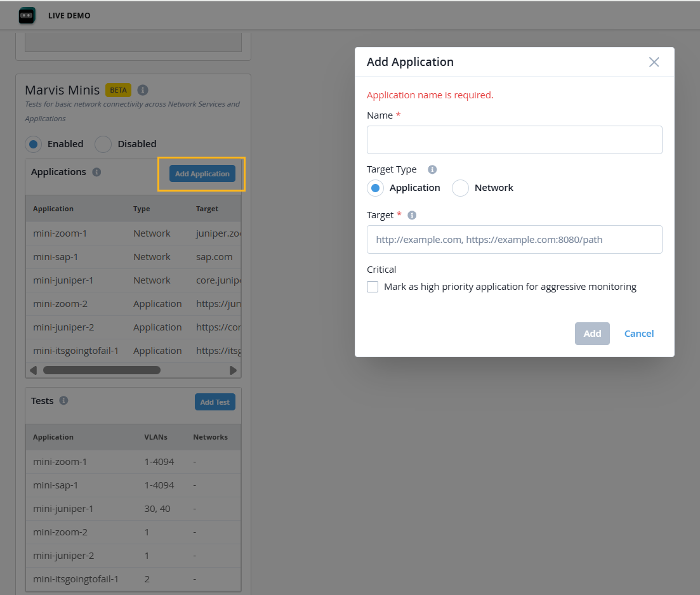Select the Disabled radio for Marvis Minis

click(x=103, y=144)
